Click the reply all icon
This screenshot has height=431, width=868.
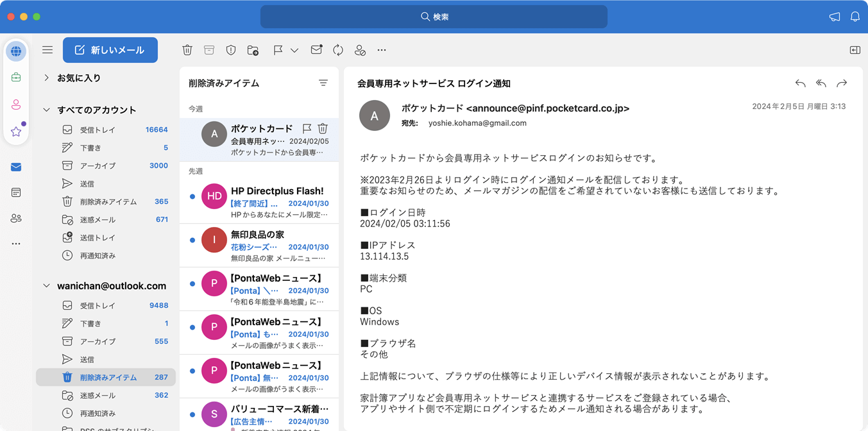point(821,83)
